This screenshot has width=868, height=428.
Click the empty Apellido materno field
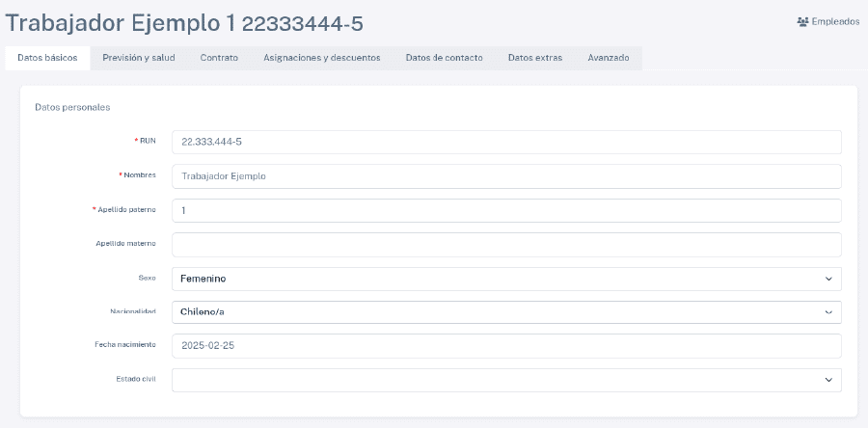505,245
